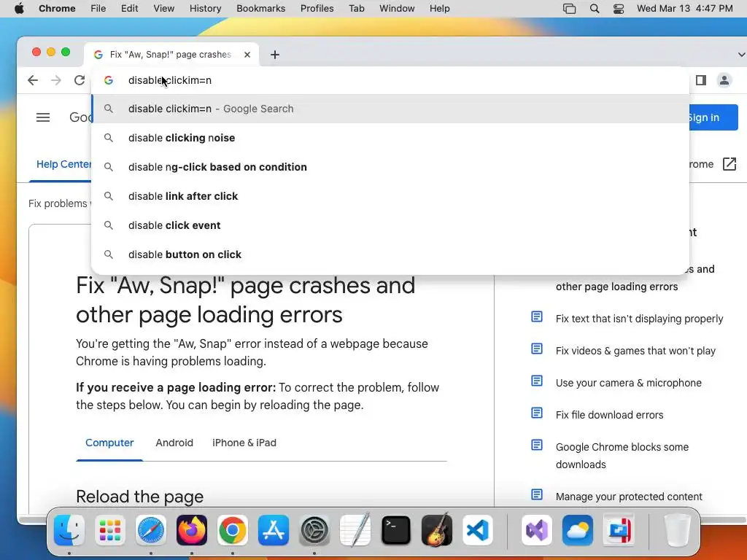Open the hamburger main menu
The height and width of the screenshot is (560, 747).
point(43,117)
